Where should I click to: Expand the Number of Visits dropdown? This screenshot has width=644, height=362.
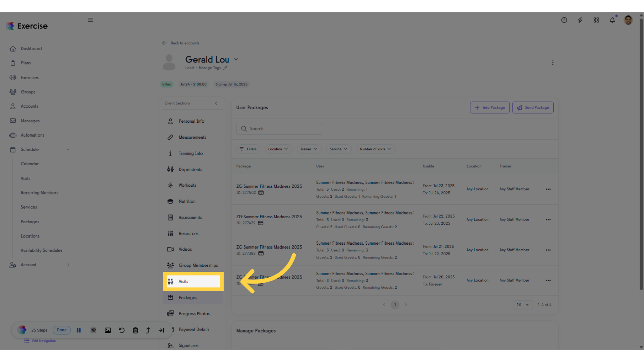point(376,149)
